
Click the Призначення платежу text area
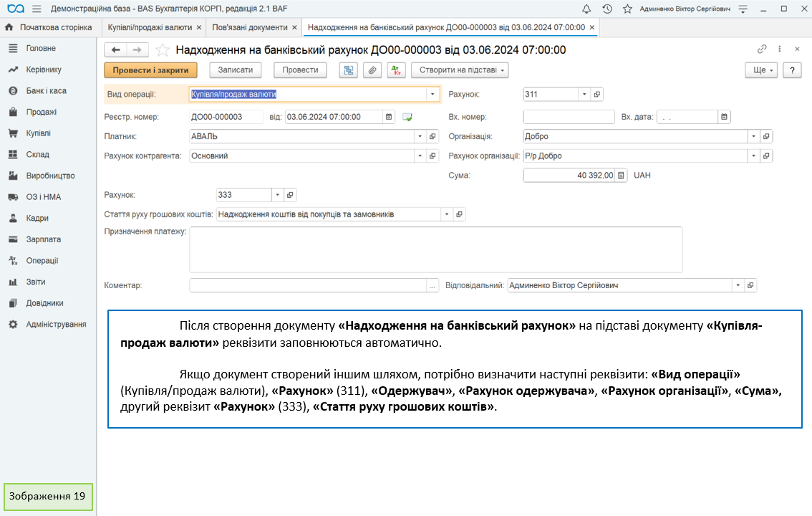[x=435, y=249]
